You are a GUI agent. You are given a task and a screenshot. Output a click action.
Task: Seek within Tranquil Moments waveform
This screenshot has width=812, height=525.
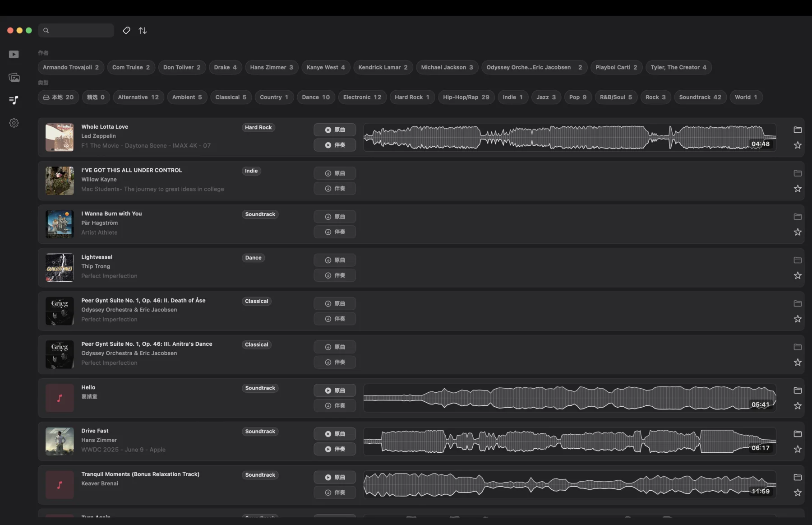pos(570,485)
